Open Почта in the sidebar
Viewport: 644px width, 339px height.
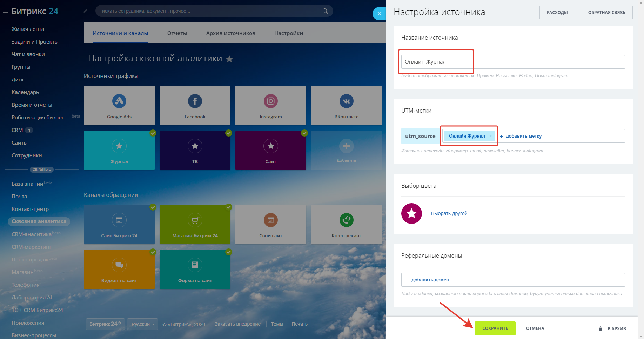(x=19, y=197)
